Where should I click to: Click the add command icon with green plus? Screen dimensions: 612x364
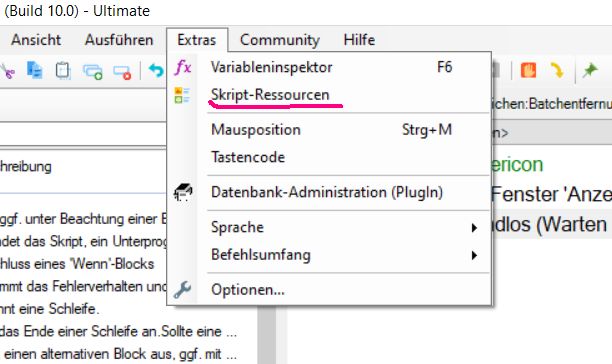pos(93,72)
